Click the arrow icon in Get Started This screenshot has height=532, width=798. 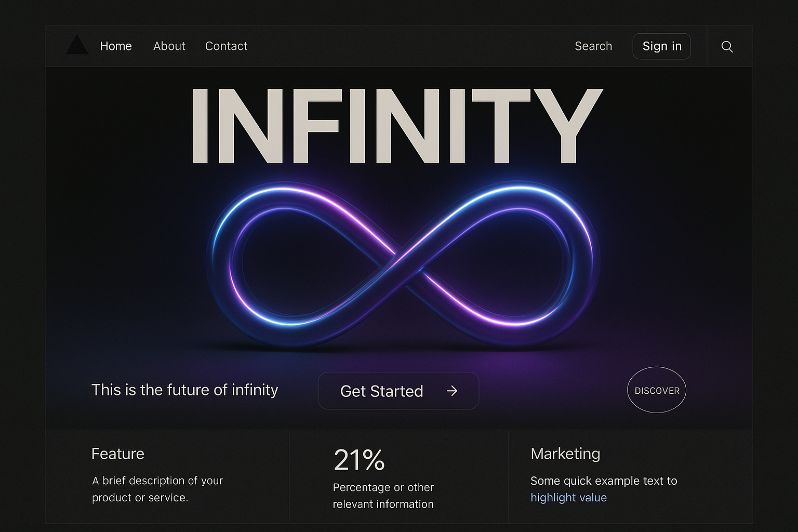coord(452,391)
